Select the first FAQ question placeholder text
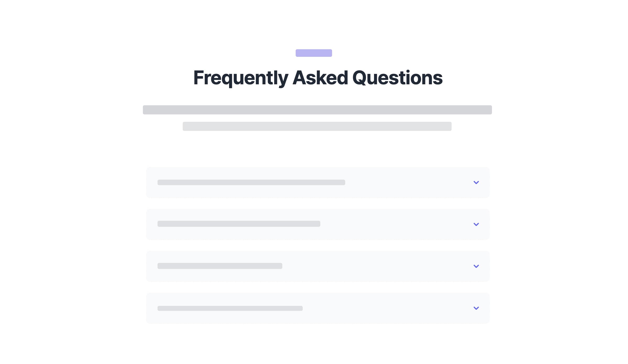Viewport: 628px width, 364px height. 251,183
